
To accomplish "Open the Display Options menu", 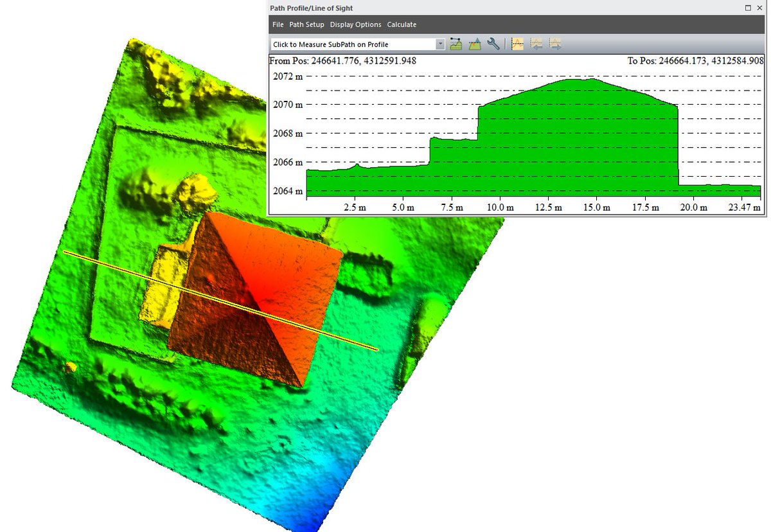I will click(x=355, y=24).
